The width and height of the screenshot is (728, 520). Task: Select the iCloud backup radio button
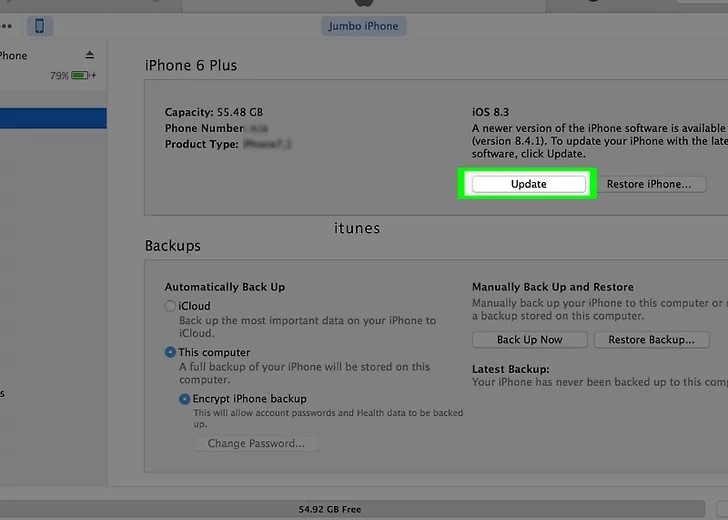[170, 306]
